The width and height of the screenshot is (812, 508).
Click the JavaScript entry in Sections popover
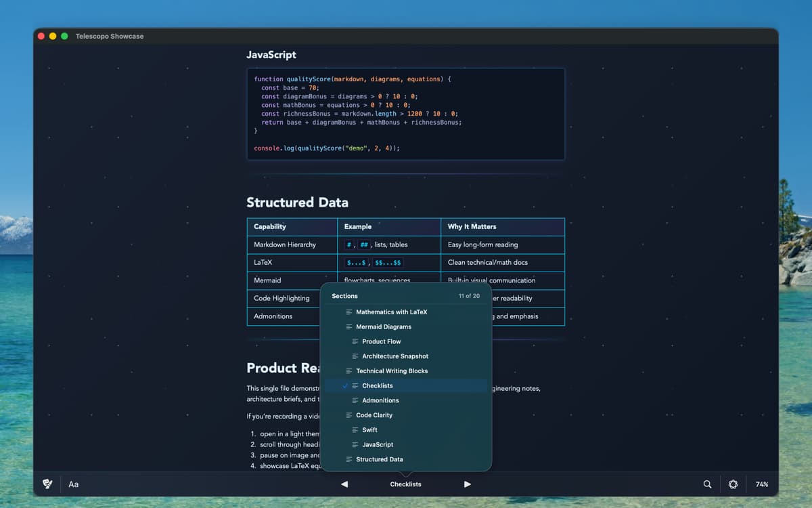[x=377, y=445]
